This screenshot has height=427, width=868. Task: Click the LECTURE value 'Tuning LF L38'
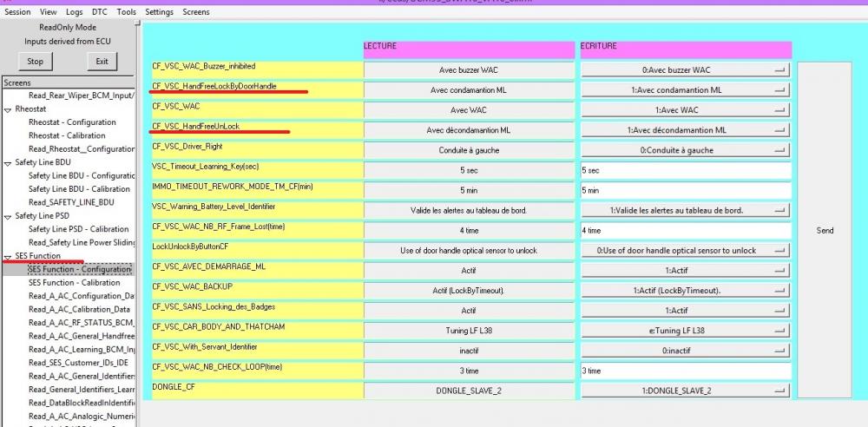(x=469, y=331)
